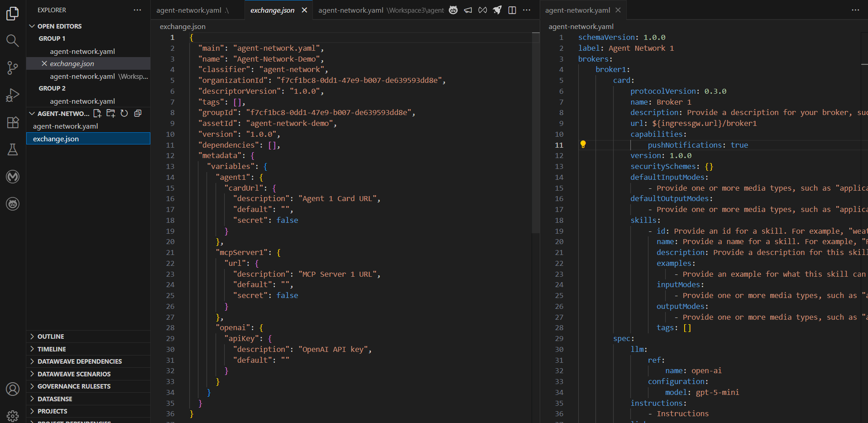Viewport: 868px width, 423px height.
Task: Switch to the exchange.json editor tab
Action: click(x=272, y=10)
